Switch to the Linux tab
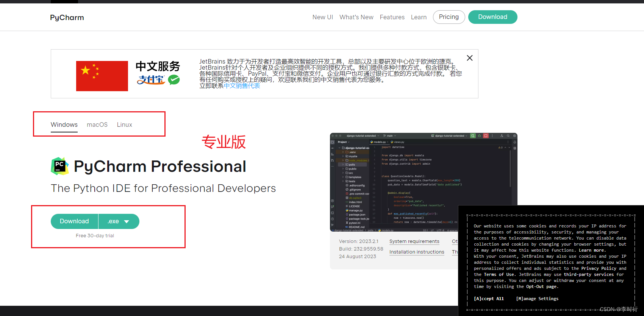 click(x=125, y=125)
